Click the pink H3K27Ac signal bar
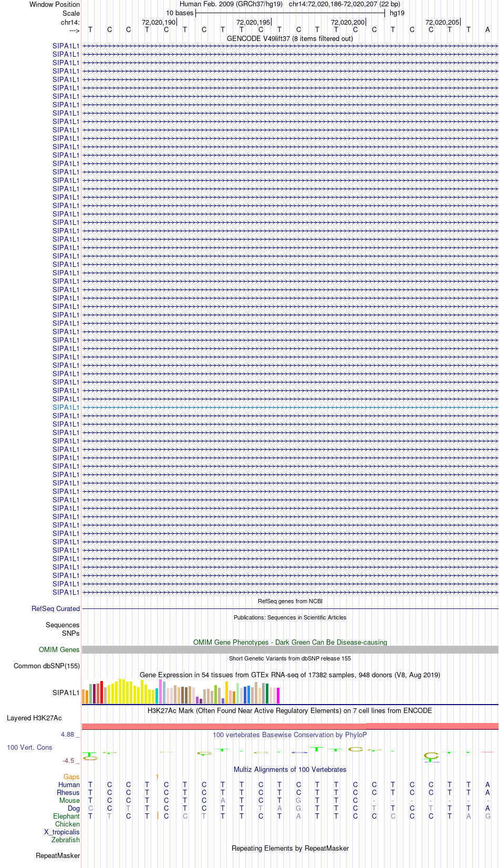 [290, 726]
